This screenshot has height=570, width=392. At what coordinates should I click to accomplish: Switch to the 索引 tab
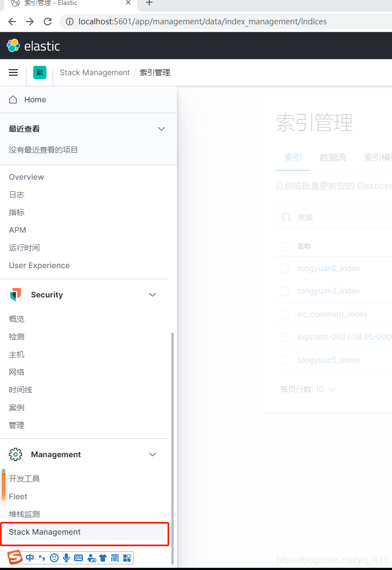tap(292, 158)
